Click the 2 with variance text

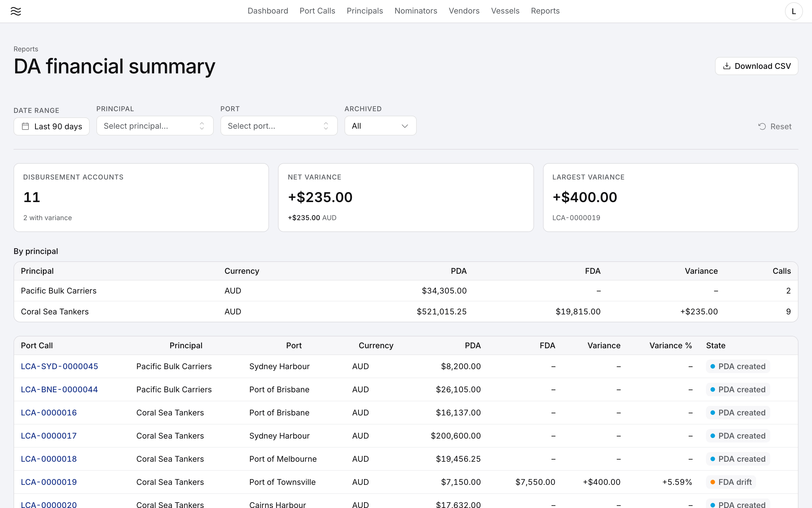pos(47,218)
